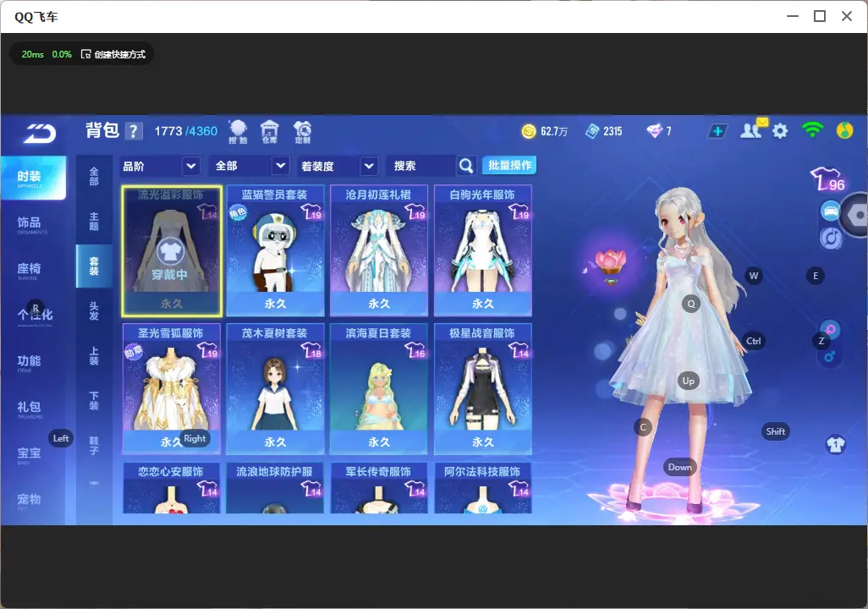Screen dimensions: 868x609
Task: Click the back arrow logo icon
Action: pos(39,134)
